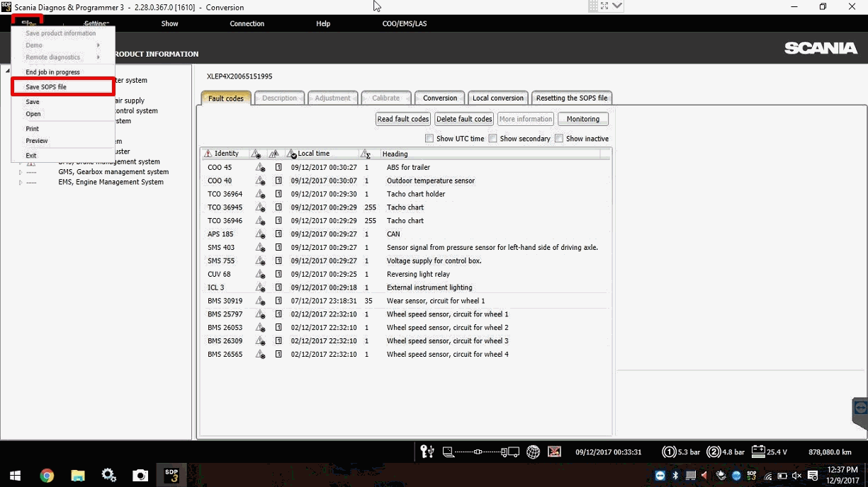Click the Wi-Fi network tray icon

[767, 476]
